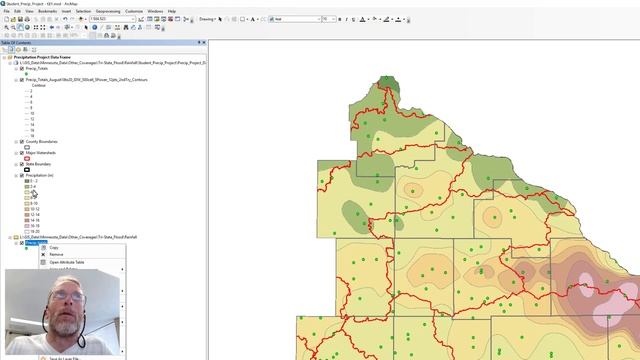The width and height of the screenshot is (640, 360).
Task: Click the Editor Toolbar icon
Action: pos(141,19)
